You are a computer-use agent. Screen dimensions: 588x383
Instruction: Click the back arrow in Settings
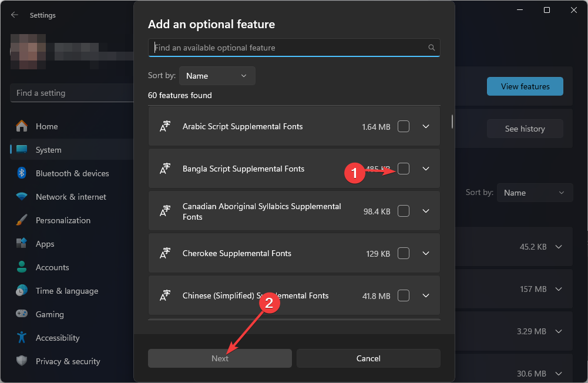coord(15,15)
